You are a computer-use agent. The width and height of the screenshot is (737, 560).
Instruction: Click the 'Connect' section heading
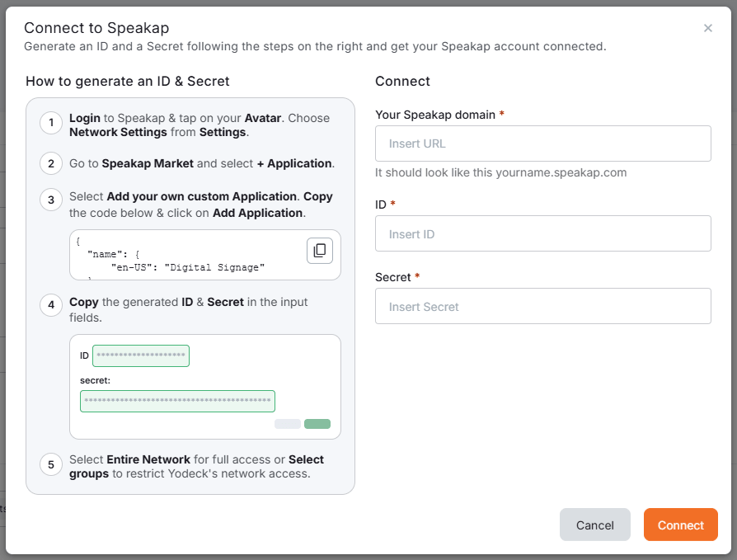pos(402,82)
